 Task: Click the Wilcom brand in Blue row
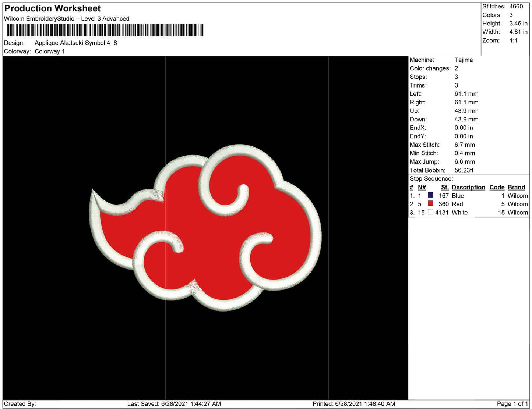coord(518,196)
